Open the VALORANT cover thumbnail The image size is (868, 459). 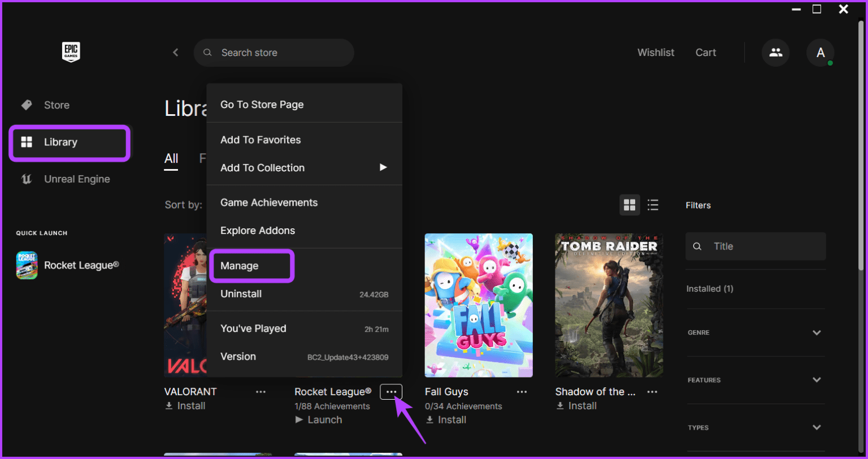[x=185, y=305]
